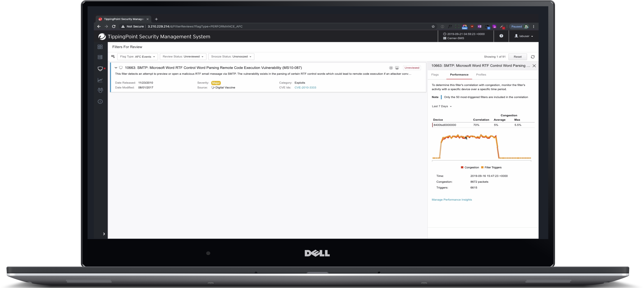Click the system clock timestamp
644x288 pixels.
tap(464, 34)
